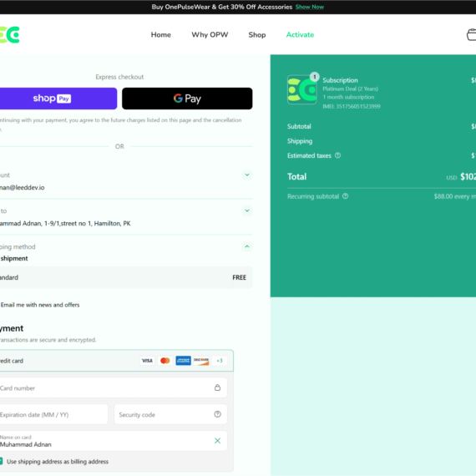The image size is (476, 476).
Task: Click the OPW logo in the header
Action: [10, 34]
